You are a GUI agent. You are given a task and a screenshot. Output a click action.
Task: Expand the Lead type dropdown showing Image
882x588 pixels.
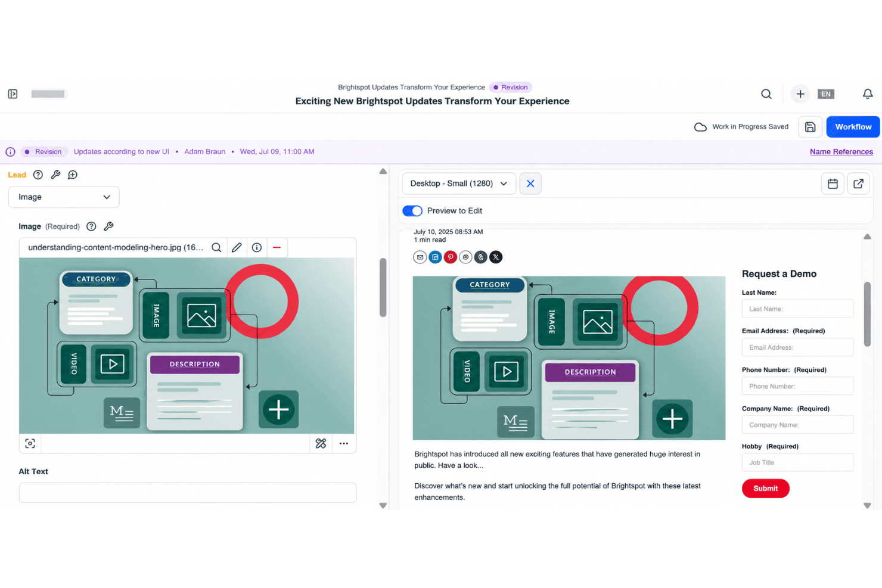pyautogui.click(x=64, y=197)
